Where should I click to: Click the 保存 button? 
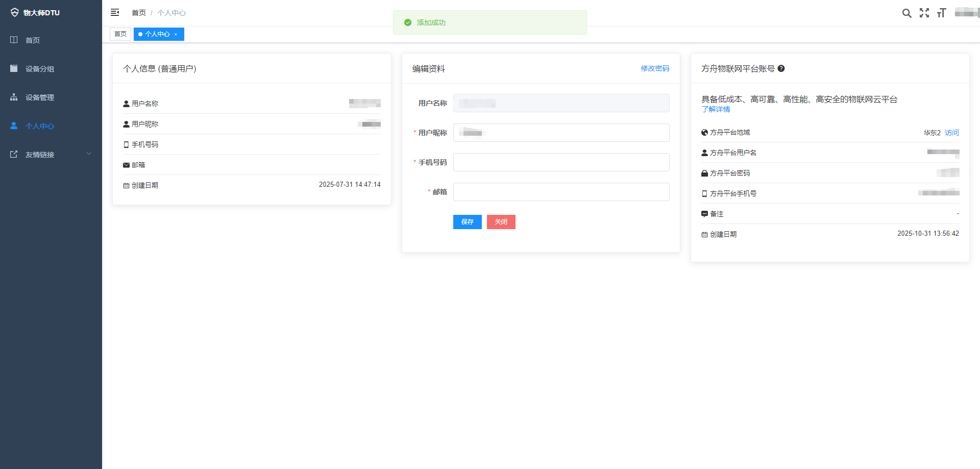click(467, 222)
